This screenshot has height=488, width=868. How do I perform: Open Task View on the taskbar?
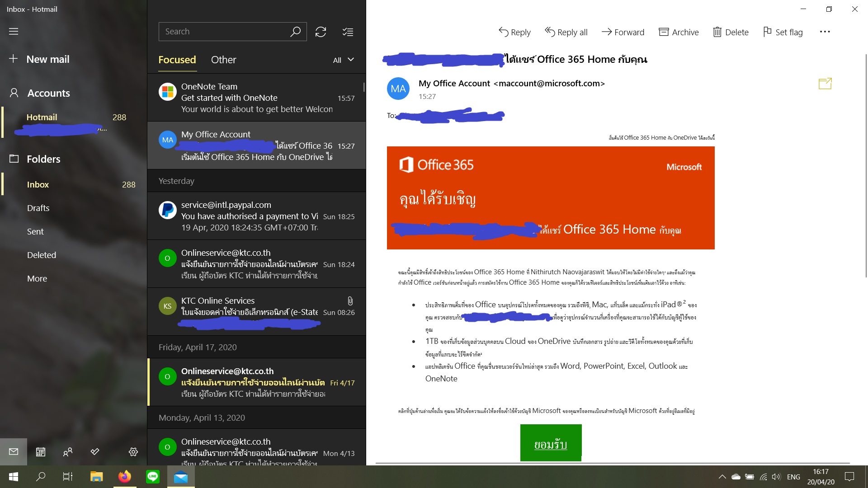click(x=68, y=477)
